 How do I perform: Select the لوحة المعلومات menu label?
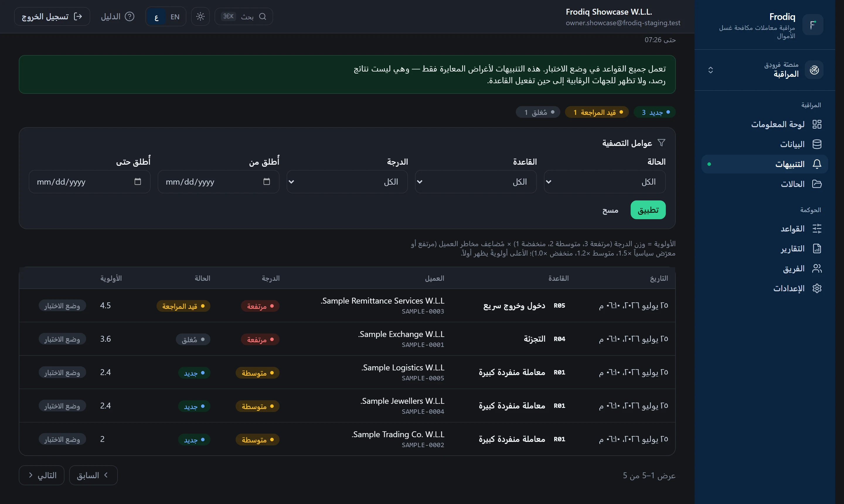point(778,124)
